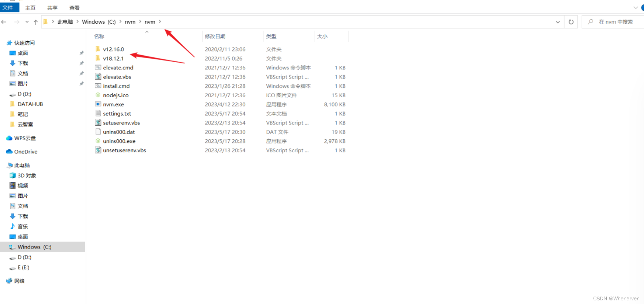Switch to the 共享 ribbon tab
644x304 pixels.
click(52, 8)
